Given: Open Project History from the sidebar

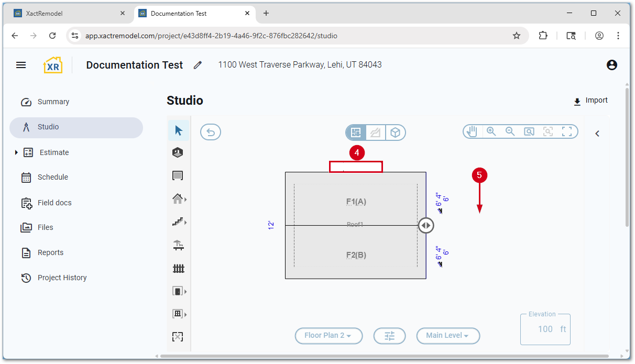Looking at the screenshot, I should point(61,278).
